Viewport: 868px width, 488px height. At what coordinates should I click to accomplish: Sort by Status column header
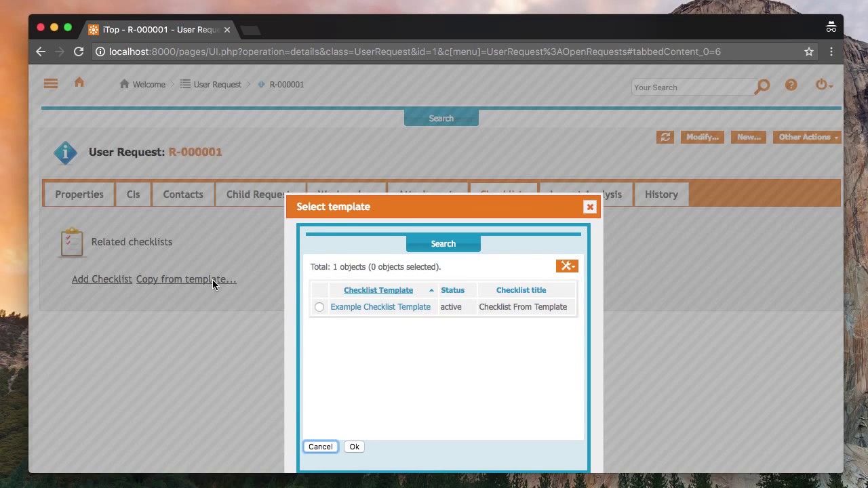pyautogui.click(x=452, y=290)
